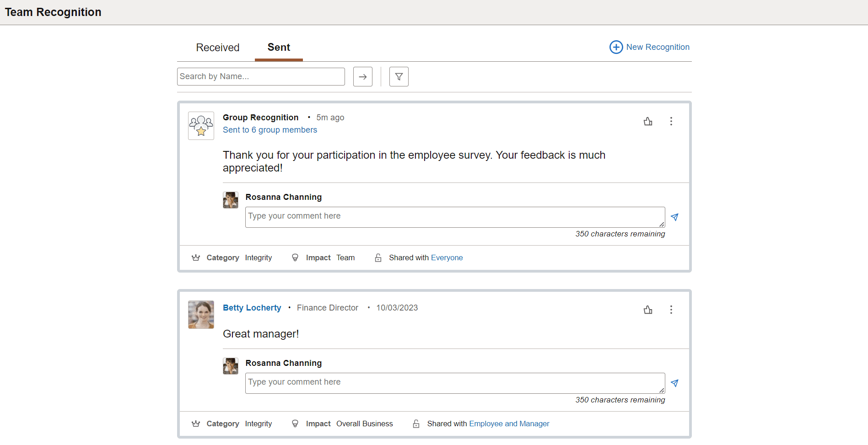This screenshot has height=445, width=868.
Task: Click the Employee and Manager link
Action: 509,424
